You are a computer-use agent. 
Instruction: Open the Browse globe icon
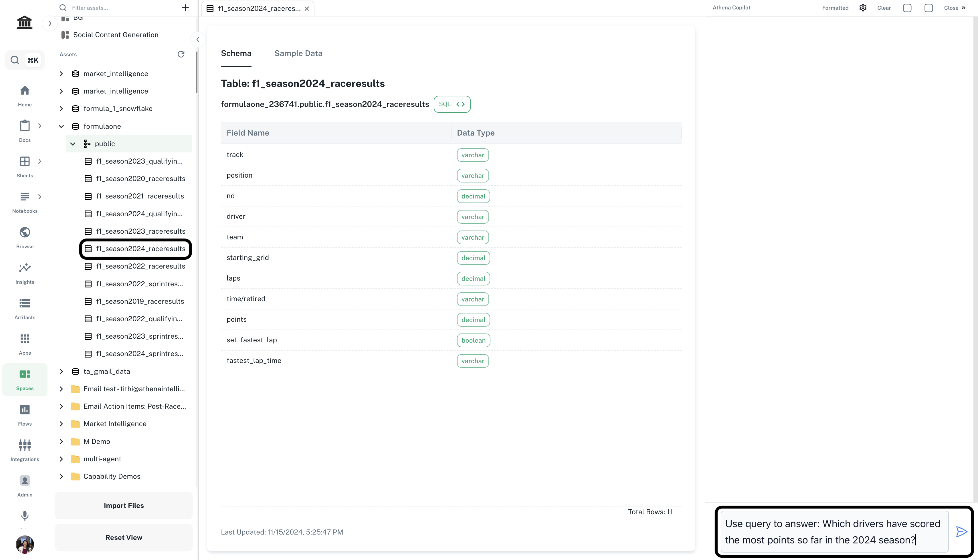(25, 232)
